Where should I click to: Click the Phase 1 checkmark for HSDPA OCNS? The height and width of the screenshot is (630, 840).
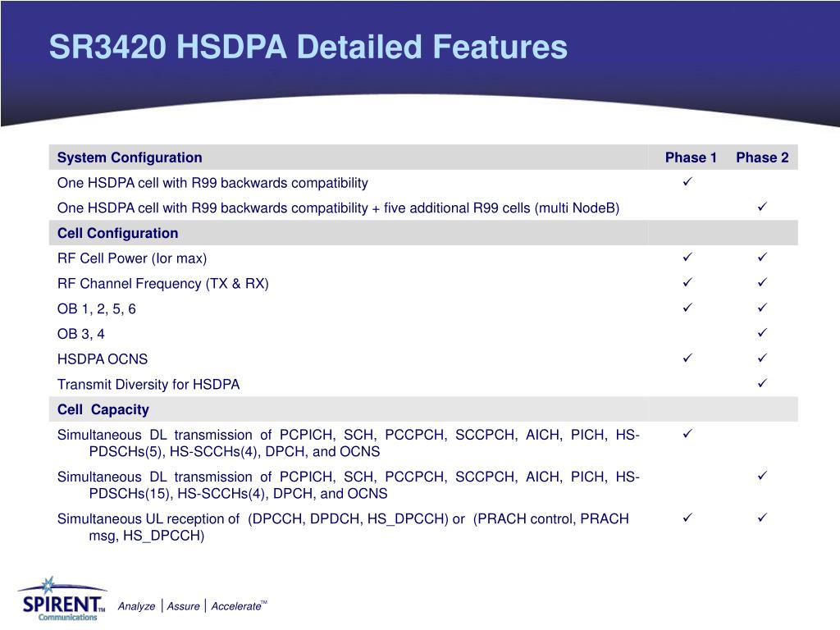click(x=687, y=358)
